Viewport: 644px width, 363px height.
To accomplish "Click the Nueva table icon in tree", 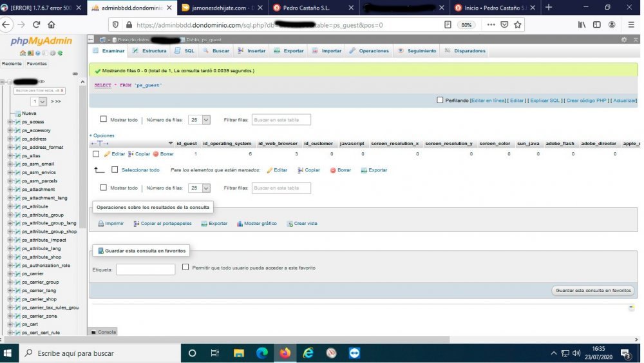I will [18, 113].
